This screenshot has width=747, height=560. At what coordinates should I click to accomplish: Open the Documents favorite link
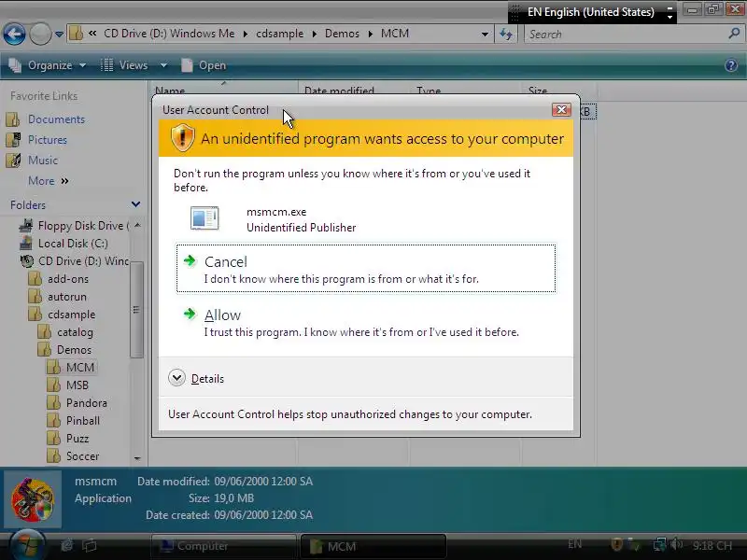coord(56,119)
